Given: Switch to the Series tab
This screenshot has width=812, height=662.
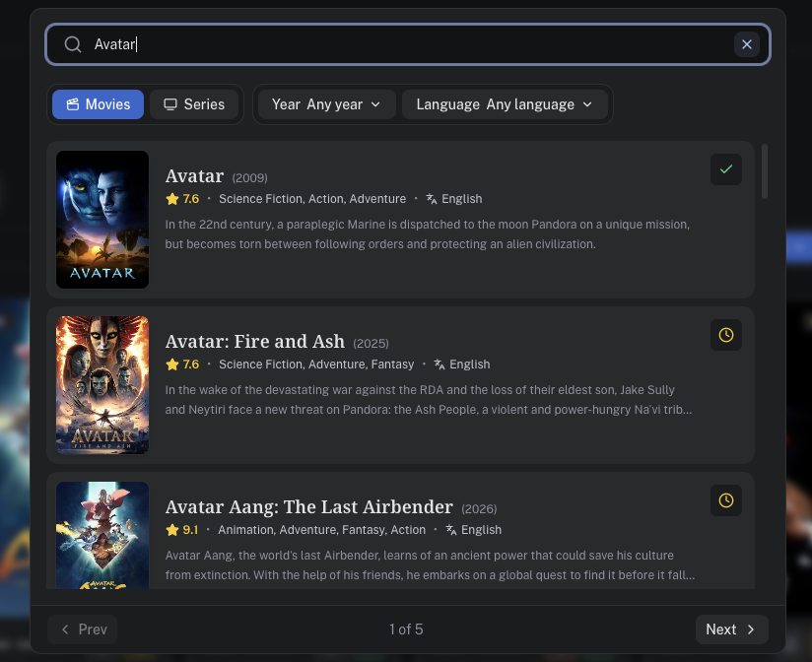Looking at the screenshot, I should coord(194,104).
